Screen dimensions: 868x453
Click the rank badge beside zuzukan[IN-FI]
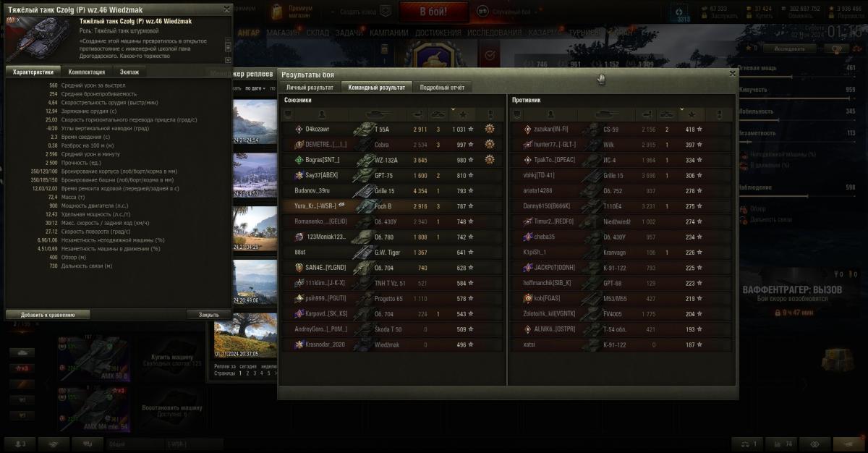(x=528, y=129)
